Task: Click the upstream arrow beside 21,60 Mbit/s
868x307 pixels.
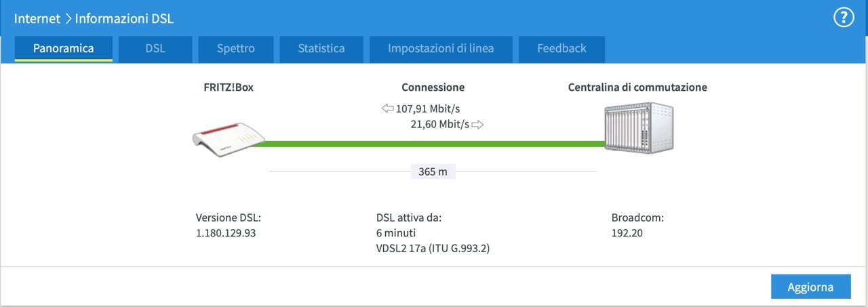Action: (x=477, y=124)
